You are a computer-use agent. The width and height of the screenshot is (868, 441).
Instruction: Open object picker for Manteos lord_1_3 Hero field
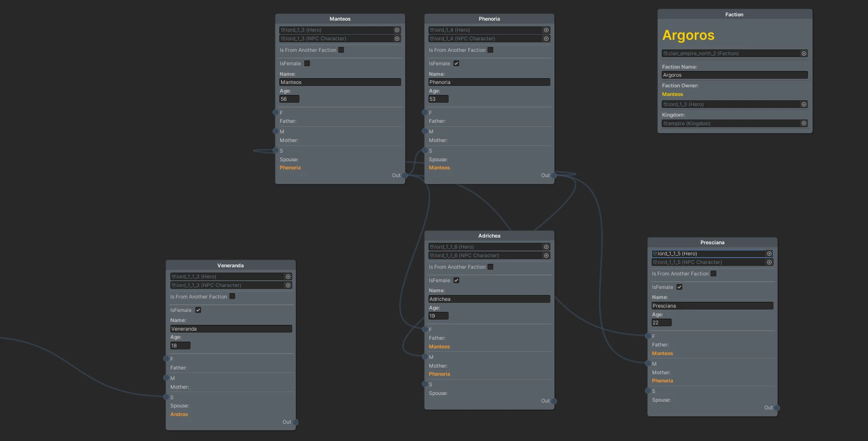coord(397,30)
